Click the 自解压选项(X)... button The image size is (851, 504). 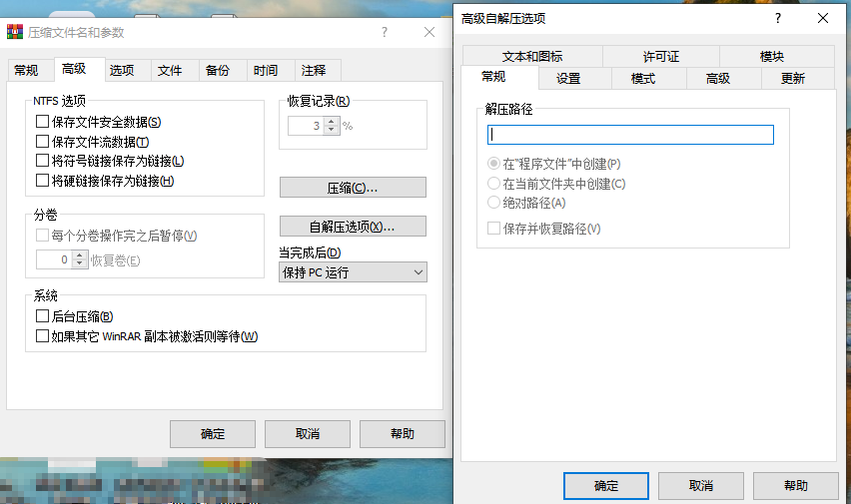coord(353,227)
